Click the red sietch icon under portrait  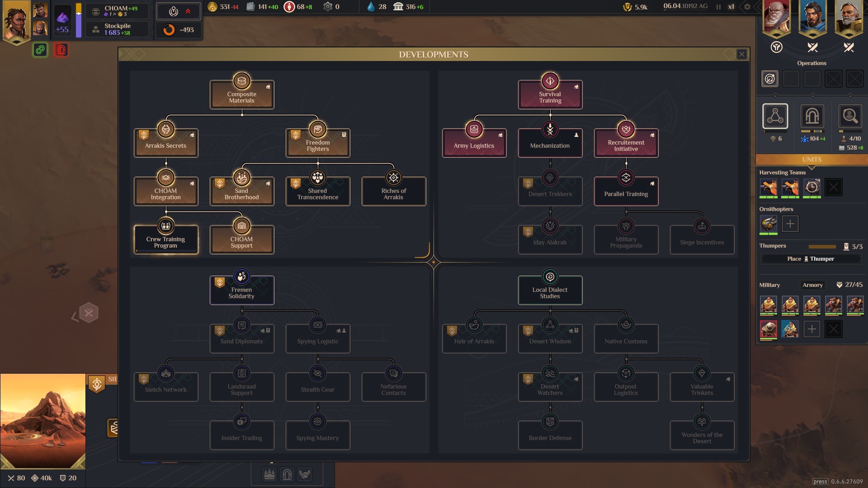[x=61, y=50]
